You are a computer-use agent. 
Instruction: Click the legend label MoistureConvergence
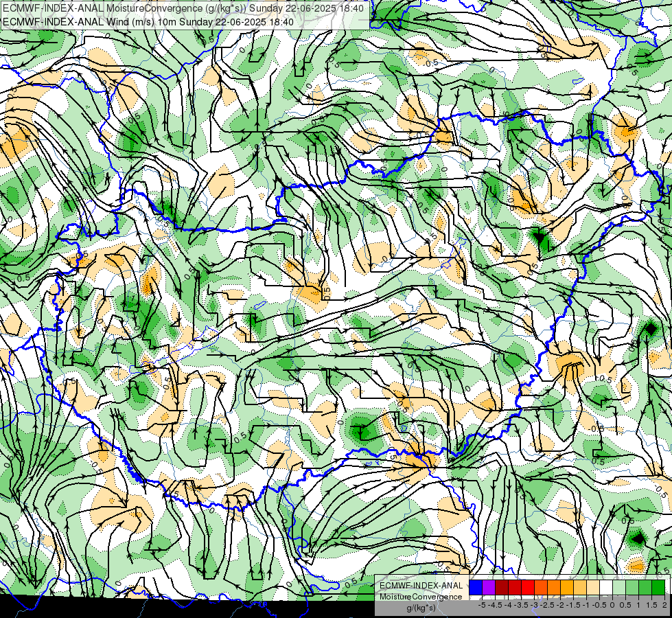[421, 597]
